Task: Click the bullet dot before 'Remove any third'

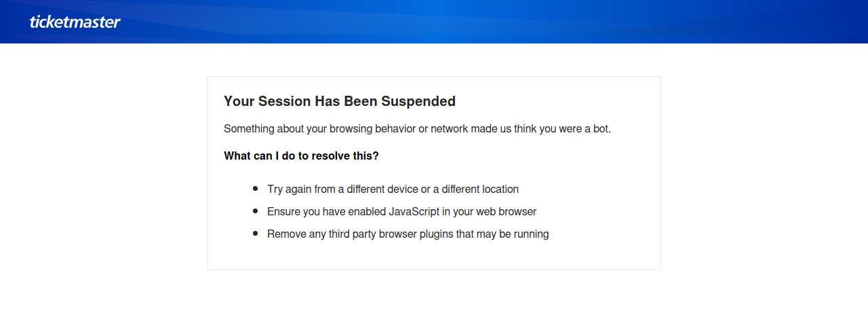Action: pyautogui.click(x=255, y=234)
